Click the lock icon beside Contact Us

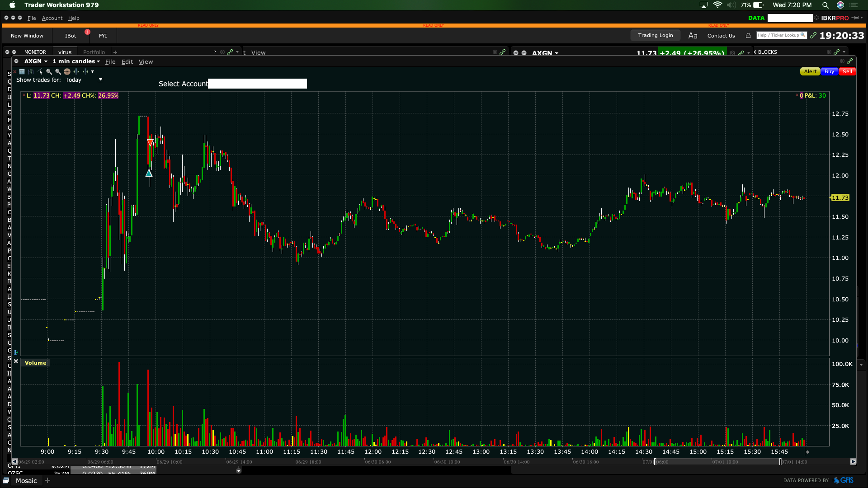point(748,36)
